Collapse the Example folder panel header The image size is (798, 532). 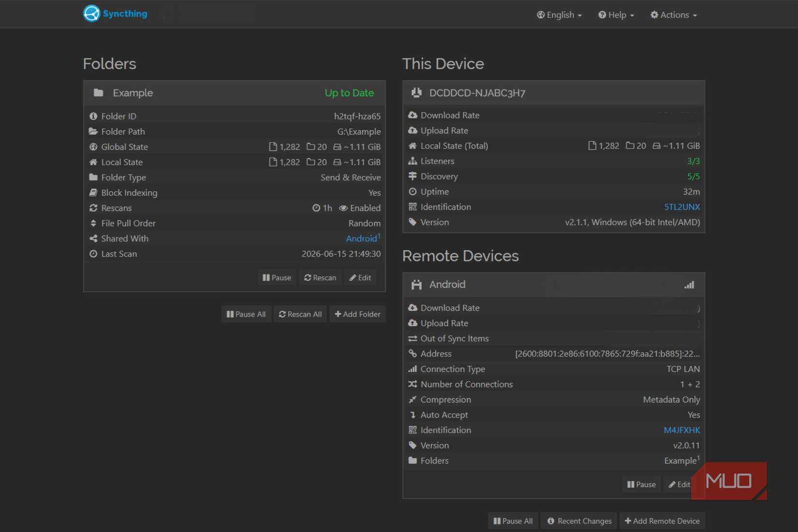[235, 93]
